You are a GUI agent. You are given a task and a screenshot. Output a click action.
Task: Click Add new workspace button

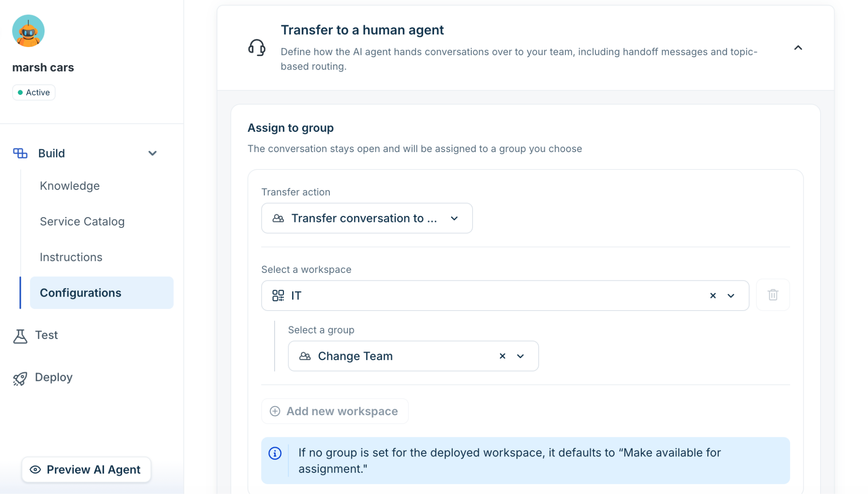click(335, 411)
